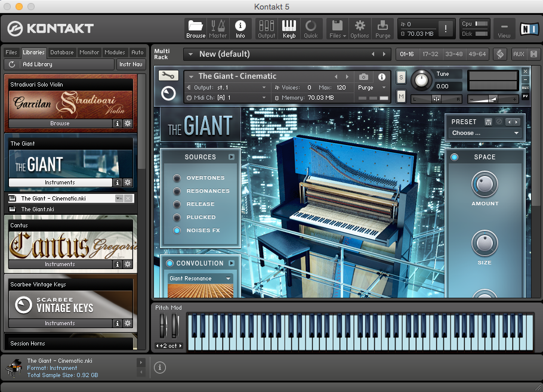Open the Output st. 1 dropdown
Image resolution: width=543 pixels, height=392 pixels.
pyautogui.click(x=227, y=88)
